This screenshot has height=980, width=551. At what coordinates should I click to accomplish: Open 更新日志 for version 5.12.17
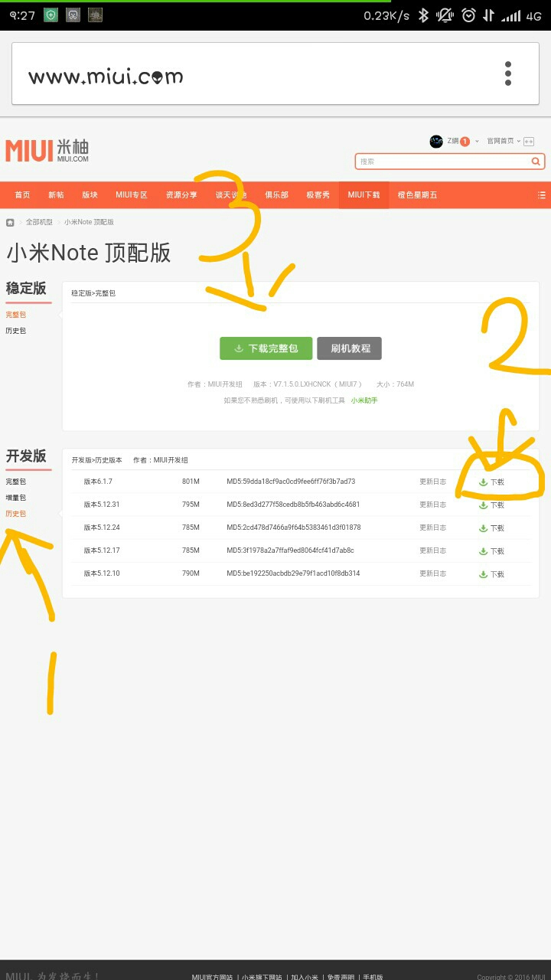coord(432,550)
